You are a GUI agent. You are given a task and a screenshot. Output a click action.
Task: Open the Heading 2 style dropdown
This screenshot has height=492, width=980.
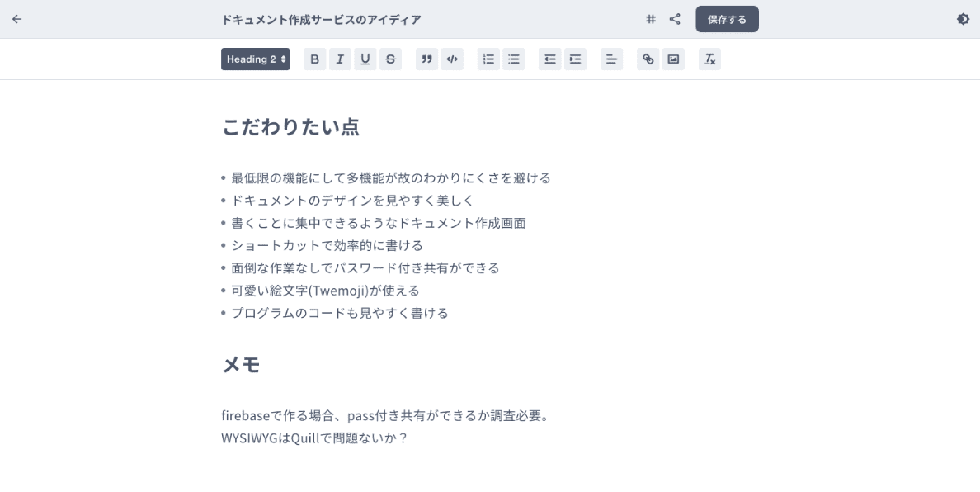pyautogui.click(x=255, y=59)
